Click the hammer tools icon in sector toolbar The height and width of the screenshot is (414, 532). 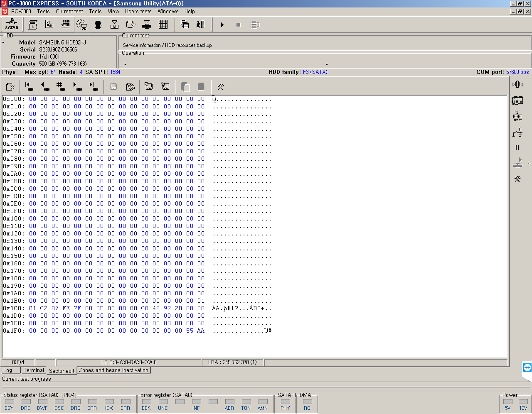click(x=220, y=86)
